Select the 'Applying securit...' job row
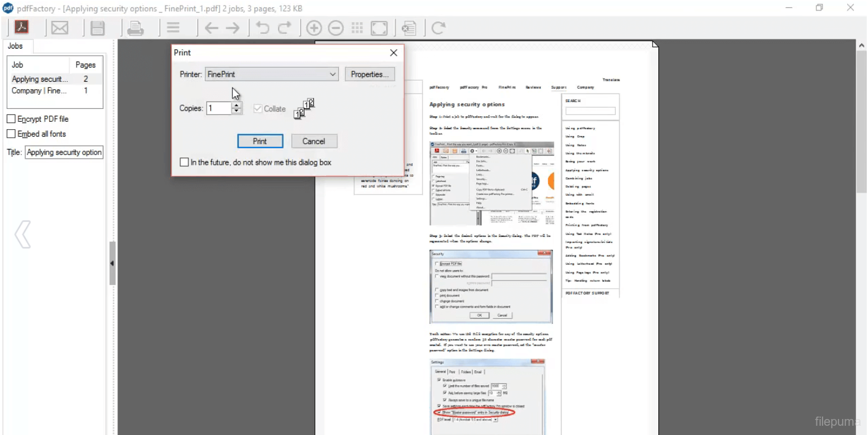This screenshot has width=868, height=435. 55,79
